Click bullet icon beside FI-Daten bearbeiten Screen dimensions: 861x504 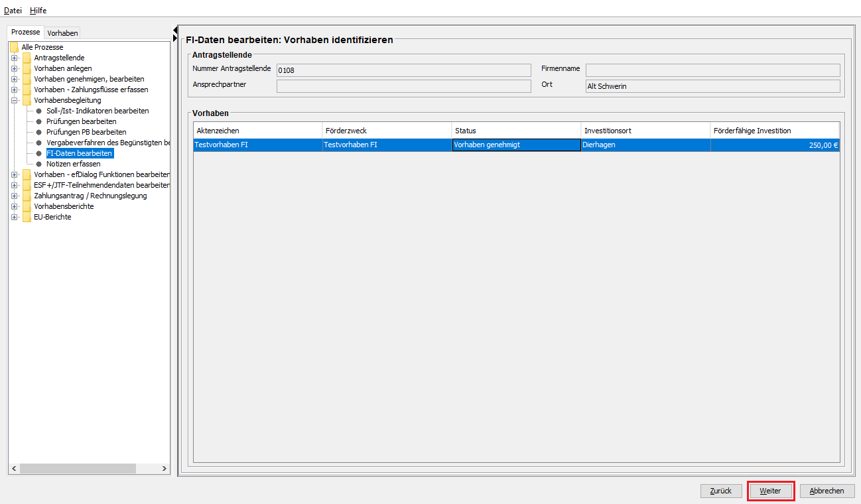(x=39, y=153)
